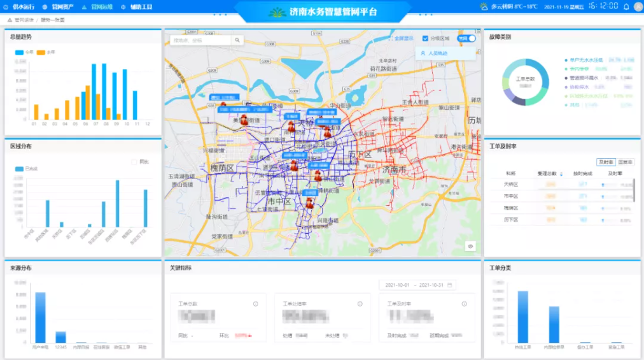Image resolution: width=644 pixels, height=360 pixels.
Task: Click 用户来电 bar in 来源分布
Action: point(41,317)
